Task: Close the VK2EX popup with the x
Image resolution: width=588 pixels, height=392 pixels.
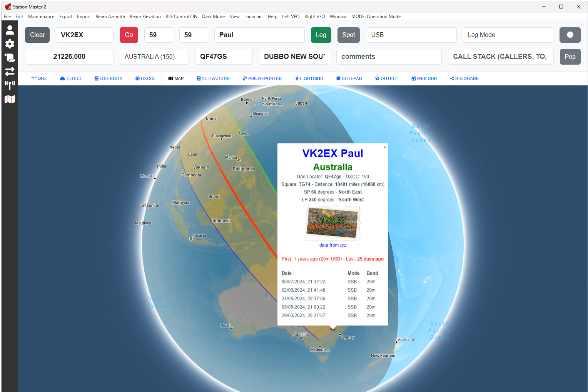Action: 384,147
